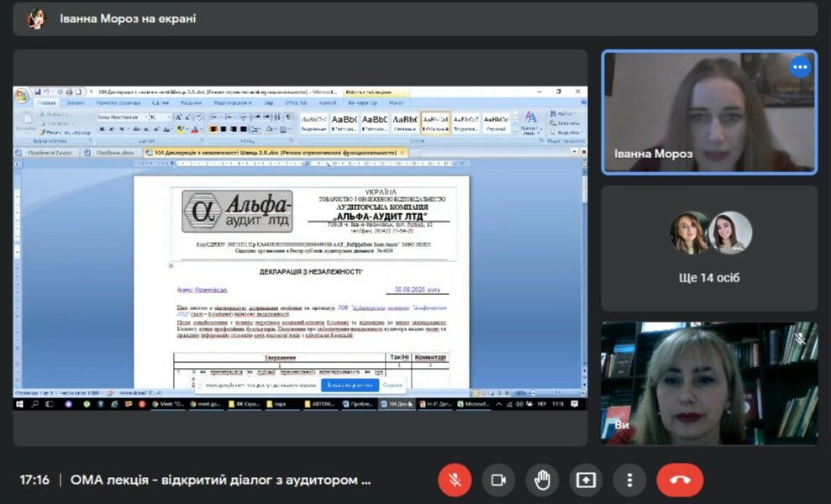Click blue stop-sharing button in share bar
Viewport: 831px width, 504px height.
point(350,386)
